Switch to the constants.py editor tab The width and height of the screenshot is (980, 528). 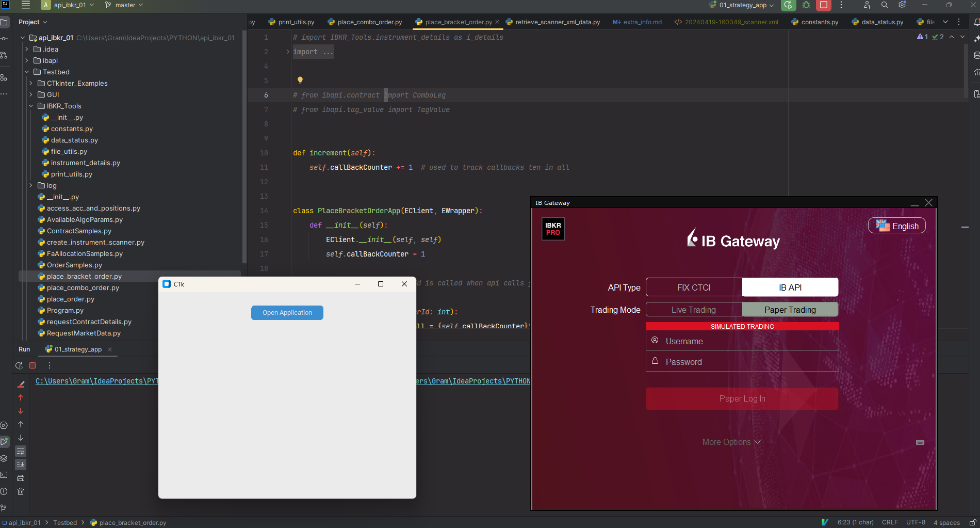[x=819, y=22]
